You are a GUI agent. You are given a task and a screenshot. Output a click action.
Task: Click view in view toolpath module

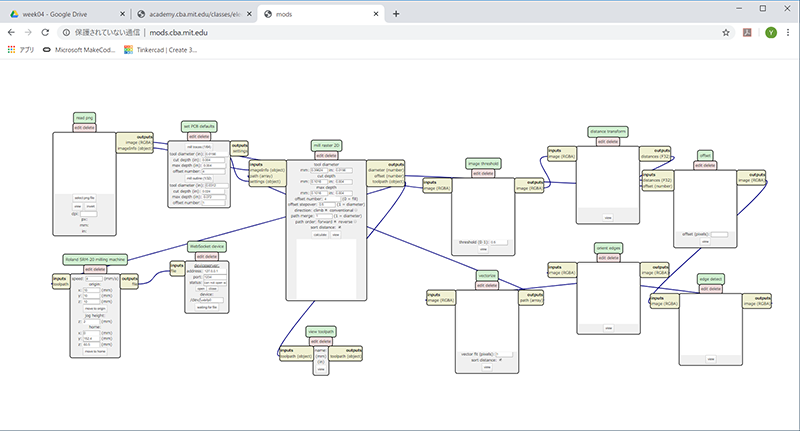pos(321,369)
